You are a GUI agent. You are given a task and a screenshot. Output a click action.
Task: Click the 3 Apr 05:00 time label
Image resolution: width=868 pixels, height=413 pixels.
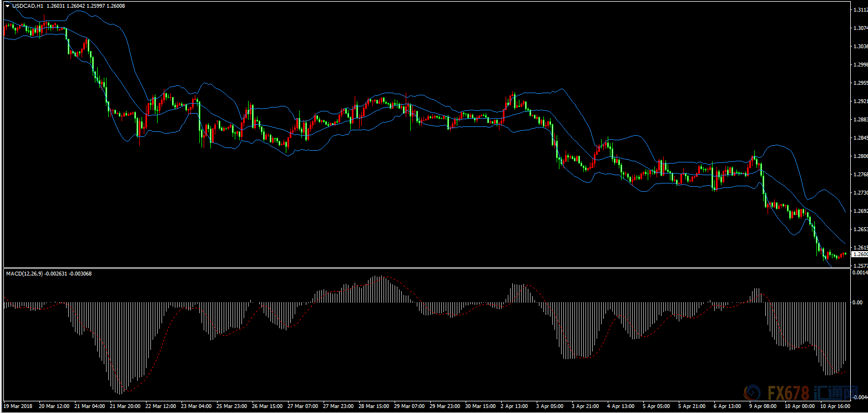[x=550, y=406]
